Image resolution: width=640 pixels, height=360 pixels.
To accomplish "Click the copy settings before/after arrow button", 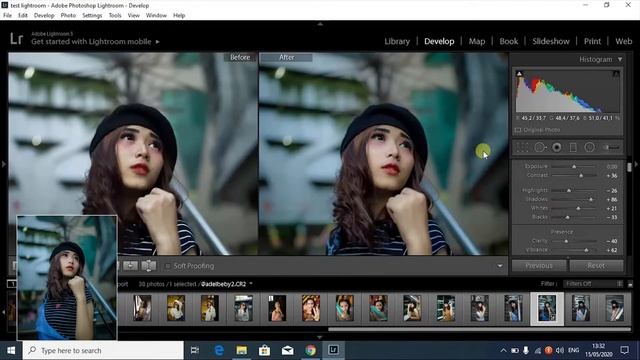I will click(x=130, y=266).
